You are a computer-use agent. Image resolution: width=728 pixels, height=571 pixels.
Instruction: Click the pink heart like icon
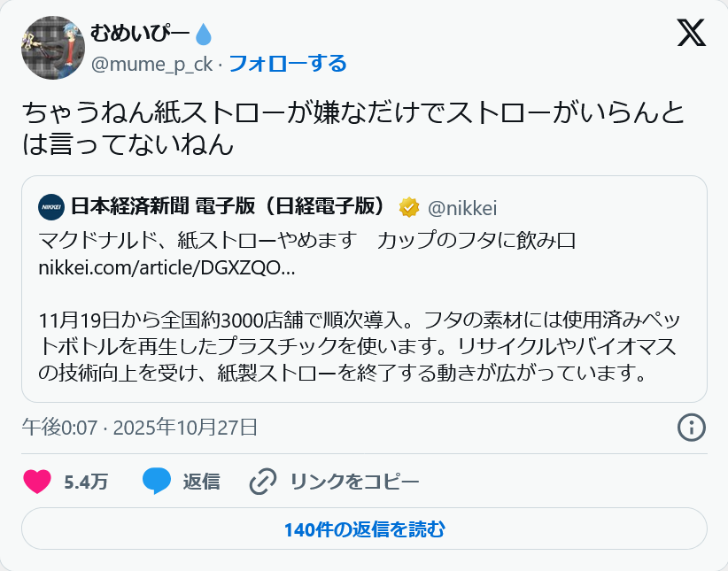click(x=37, y=482)
